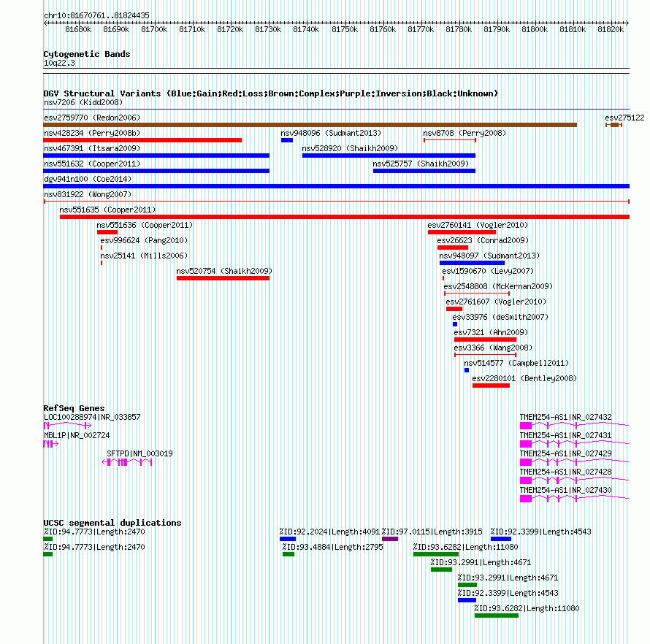Select variant nsv7206 (Kidd2008) label

point(83,102)
